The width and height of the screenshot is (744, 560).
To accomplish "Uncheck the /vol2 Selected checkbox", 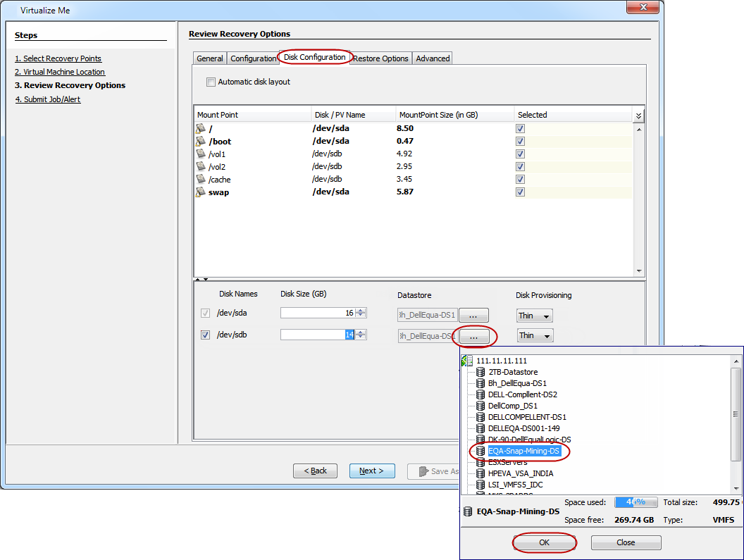I will (x=520, y=167).
